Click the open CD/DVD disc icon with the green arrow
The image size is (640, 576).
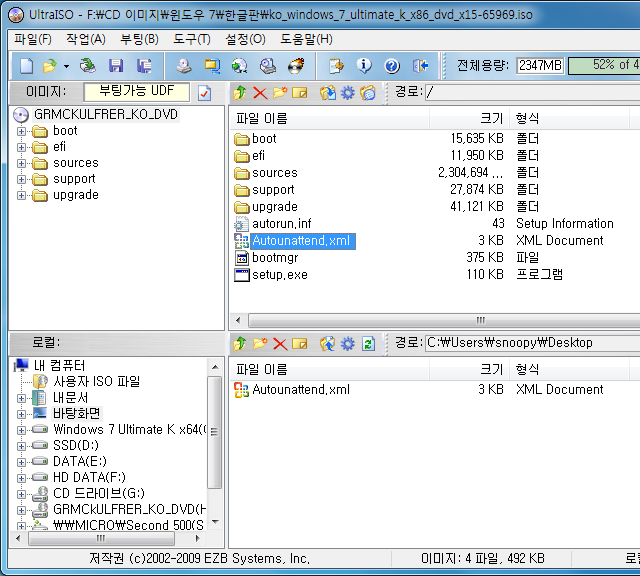[87, 65]
